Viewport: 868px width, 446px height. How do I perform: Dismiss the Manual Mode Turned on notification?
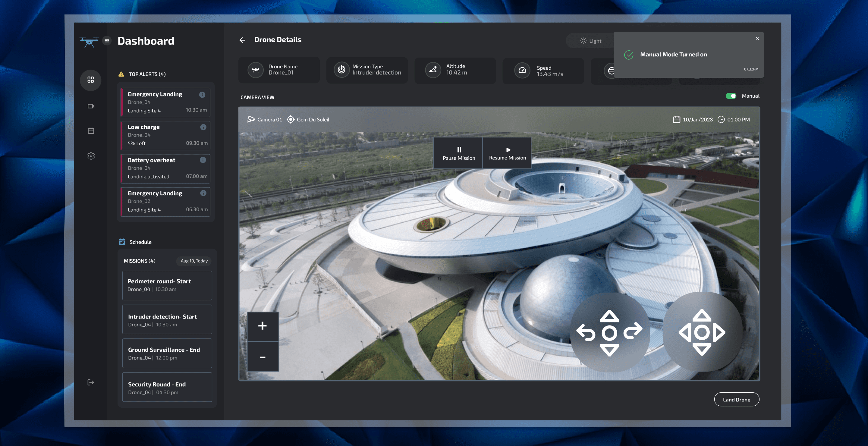pos(757,38)
